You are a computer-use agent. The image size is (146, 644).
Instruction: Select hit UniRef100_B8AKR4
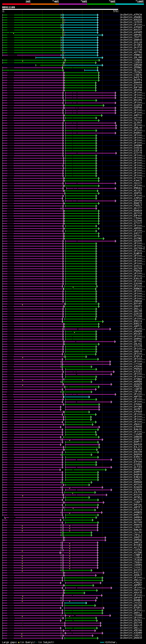point(131,82)
